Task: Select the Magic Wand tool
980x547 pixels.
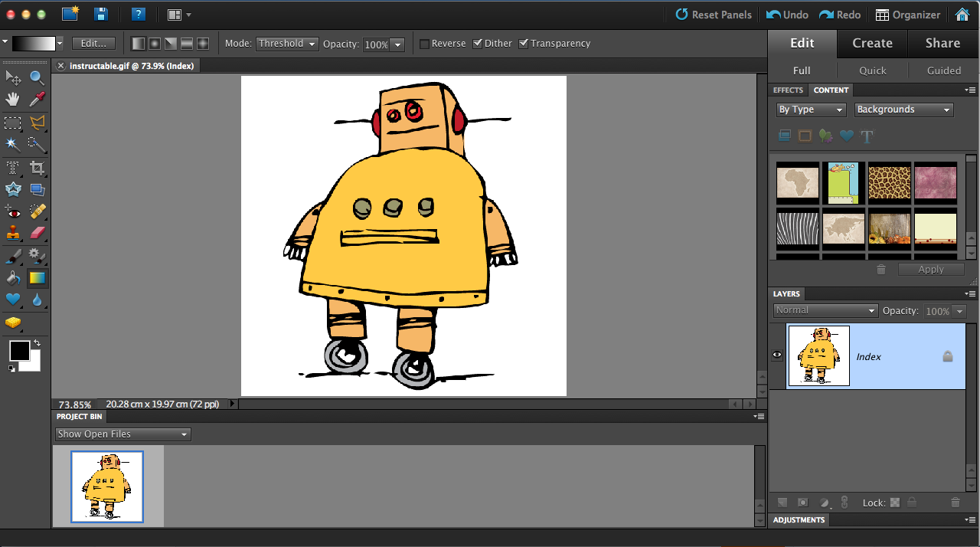Action: 13,144
